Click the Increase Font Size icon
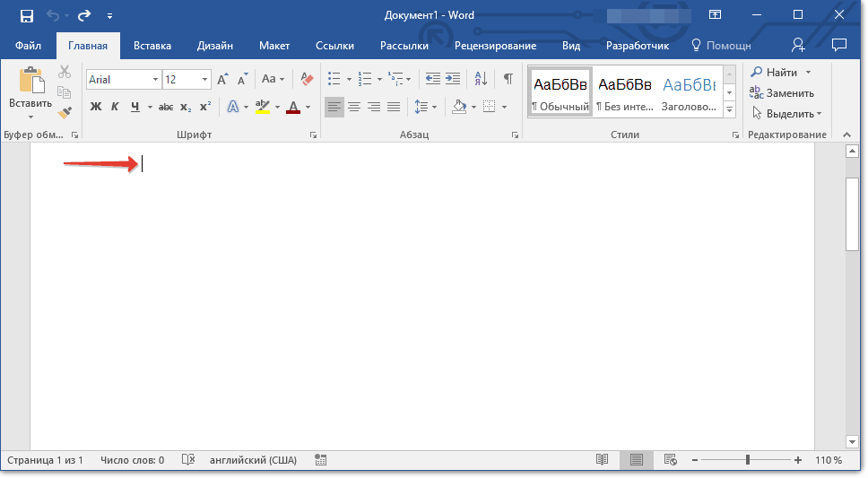The width and height of the screenshot is (868, 478). click(x=222, y=80)
